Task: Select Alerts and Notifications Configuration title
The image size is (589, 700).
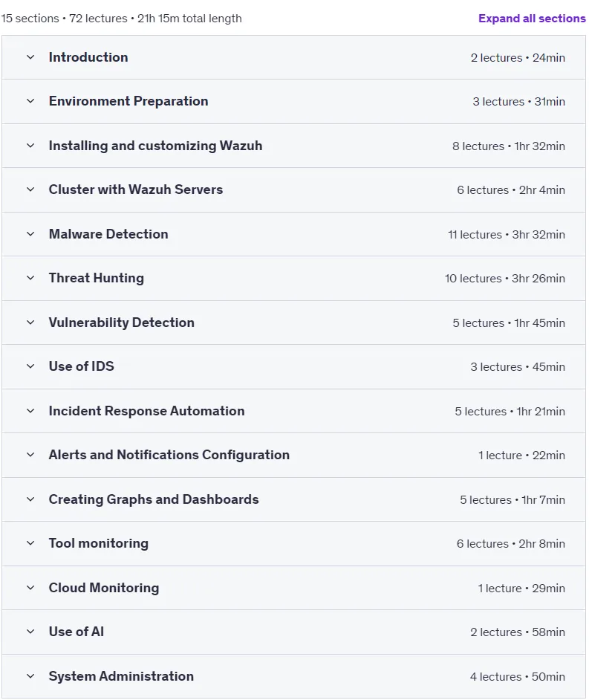Action: (x=169, y=455)
